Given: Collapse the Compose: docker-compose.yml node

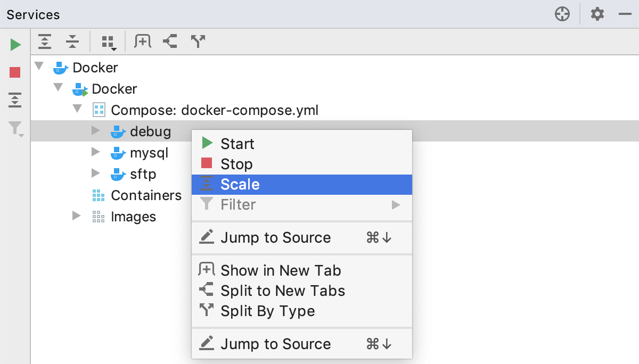Looking at the screenshot, I should pos(78,110).
